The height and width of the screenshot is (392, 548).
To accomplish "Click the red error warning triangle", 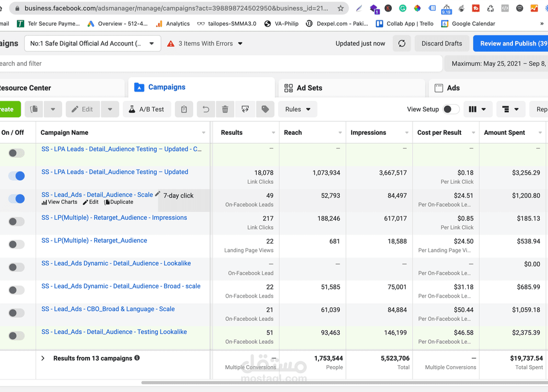I will [x=170, y=43].
